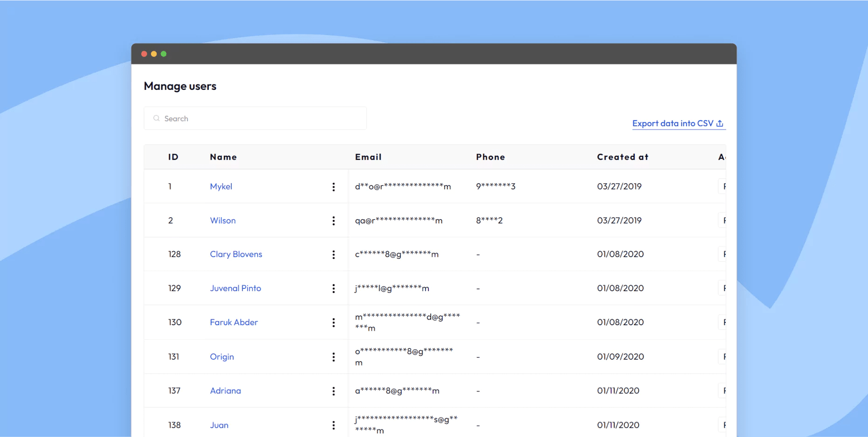
Task: Click Export data into CSV link
Action: [678, 123]
